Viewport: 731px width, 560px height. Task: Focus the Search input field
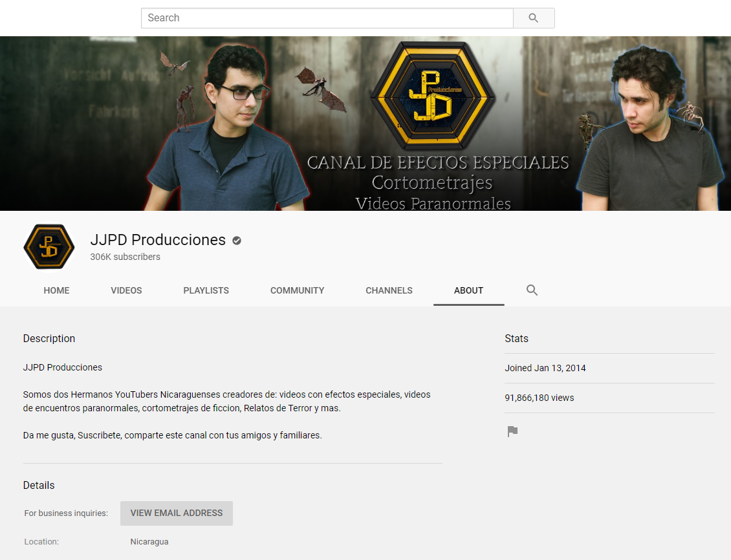pos(327,18)
